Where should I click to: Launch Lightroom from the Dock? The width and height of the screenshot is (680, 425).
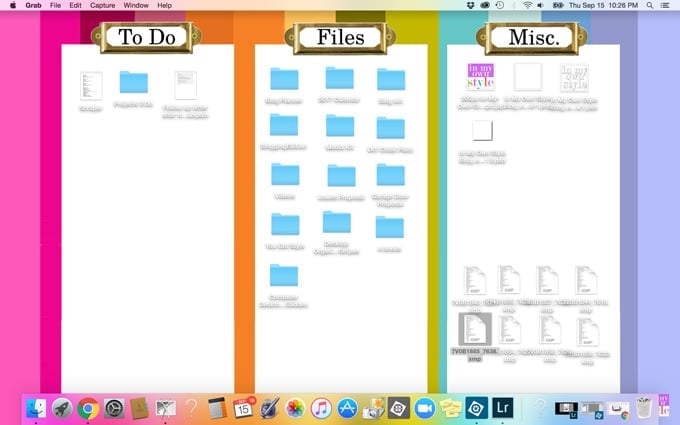pyautogui.click(x=503, y=408)
